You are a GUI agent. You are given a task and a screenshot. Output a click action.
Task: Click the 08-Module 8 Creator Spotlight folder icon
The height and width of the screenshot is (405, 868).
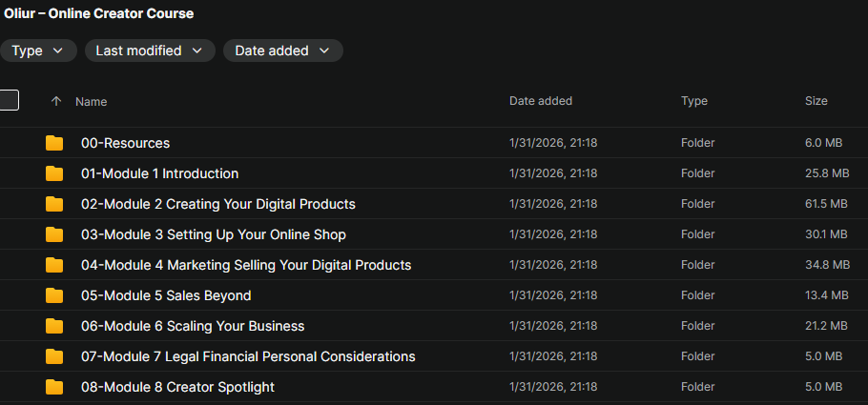pyautogui.click(x=54, y=387)
